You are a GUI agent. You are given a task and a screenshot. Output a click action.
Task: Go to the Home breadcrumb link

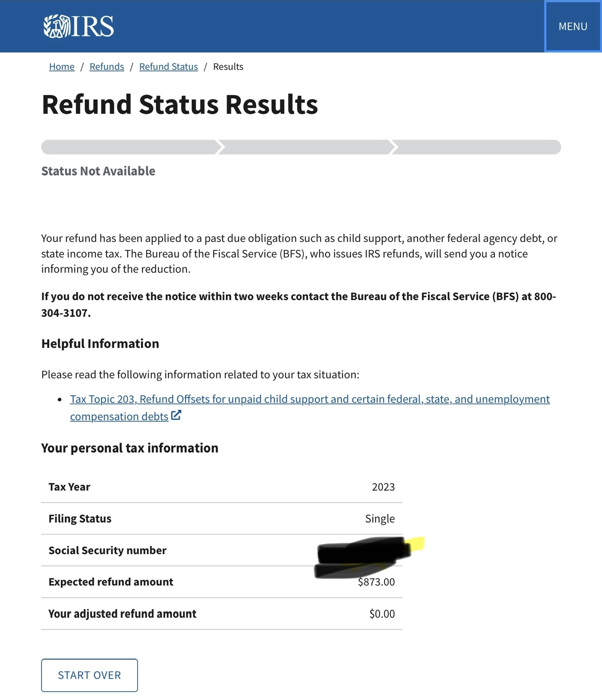pyautogui.click(x=62, y=67)
